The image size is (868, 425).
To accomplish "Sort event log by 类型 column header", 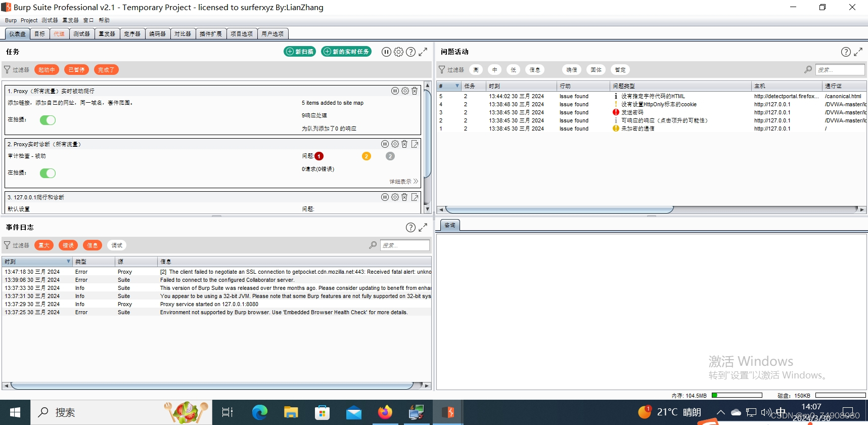I will (94, 262).
